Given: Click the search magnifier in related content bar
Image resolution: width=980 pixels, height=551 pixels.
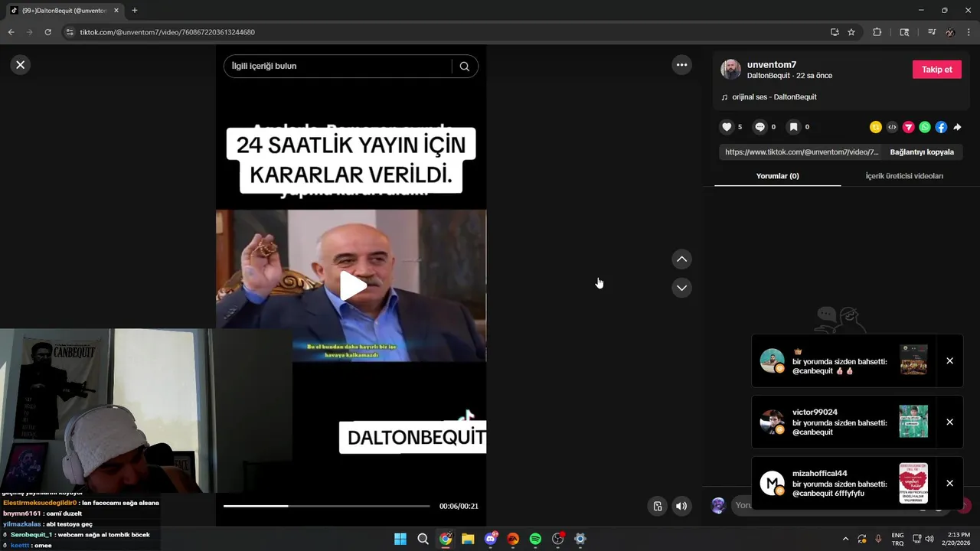Looking at the screenshot, I should 464,66.
